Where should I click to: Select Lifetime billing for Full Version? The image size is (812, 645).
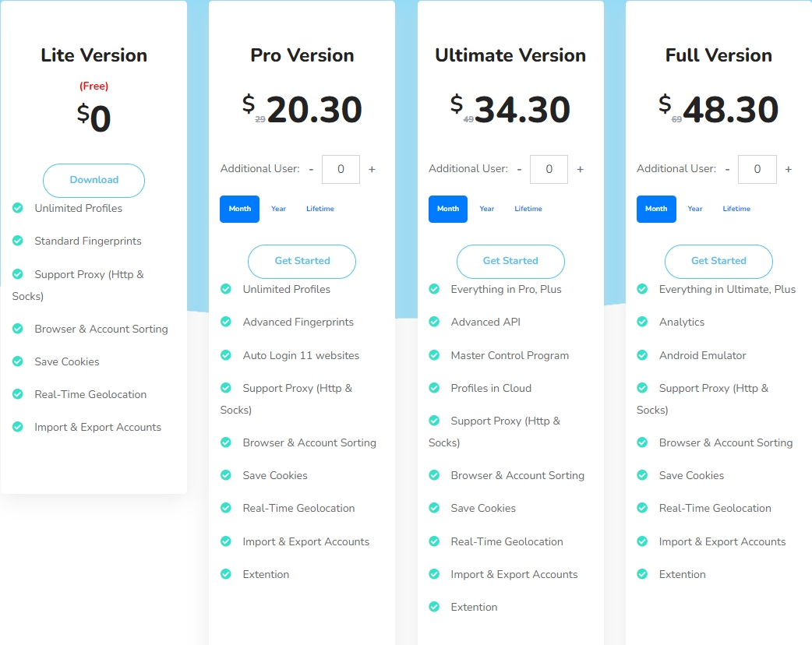point(736,209)
